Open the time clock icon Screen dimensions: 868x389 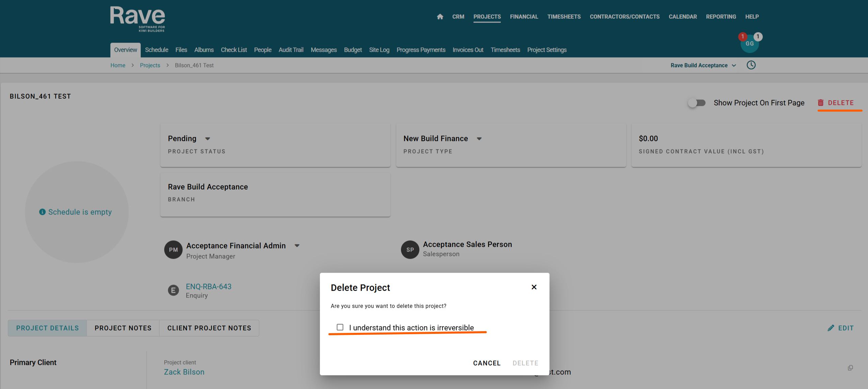[x=751, y=65]
